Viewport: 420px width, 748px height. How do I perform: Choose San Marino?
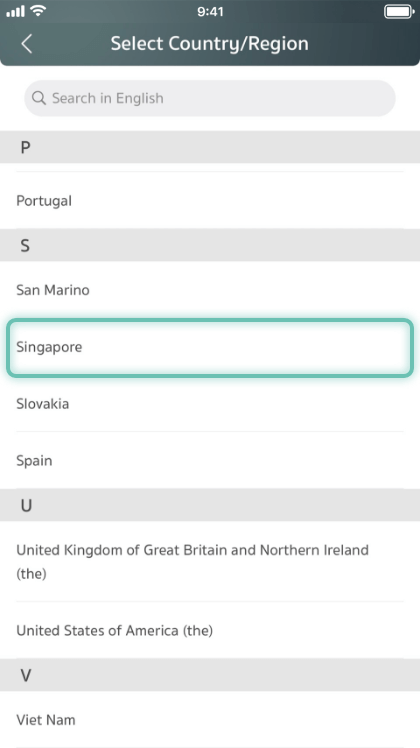coord(210,290)
